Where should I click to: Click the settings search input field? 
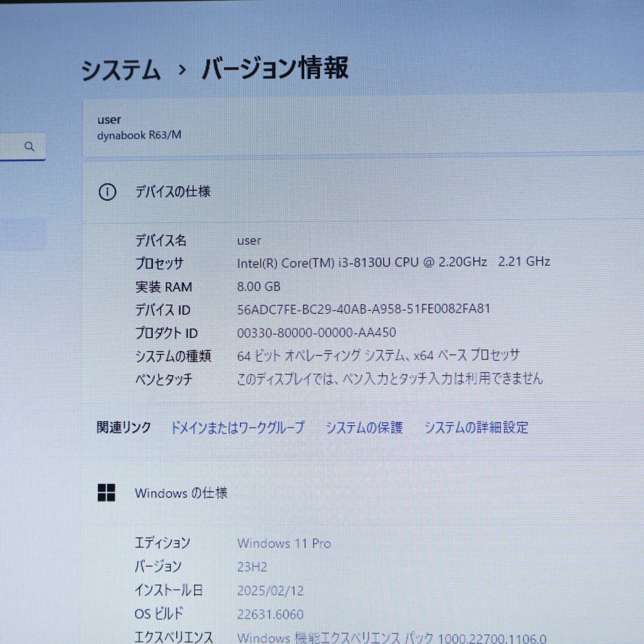(x=23, y=146)
